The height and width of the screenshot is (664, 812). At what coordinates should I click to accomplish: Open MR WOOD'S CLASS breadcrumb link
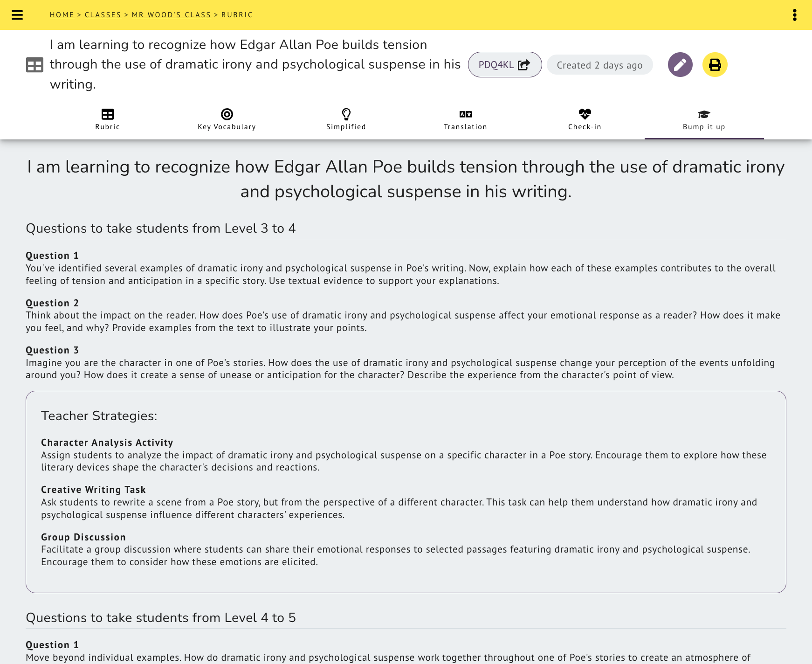click(x=172, y=15)
